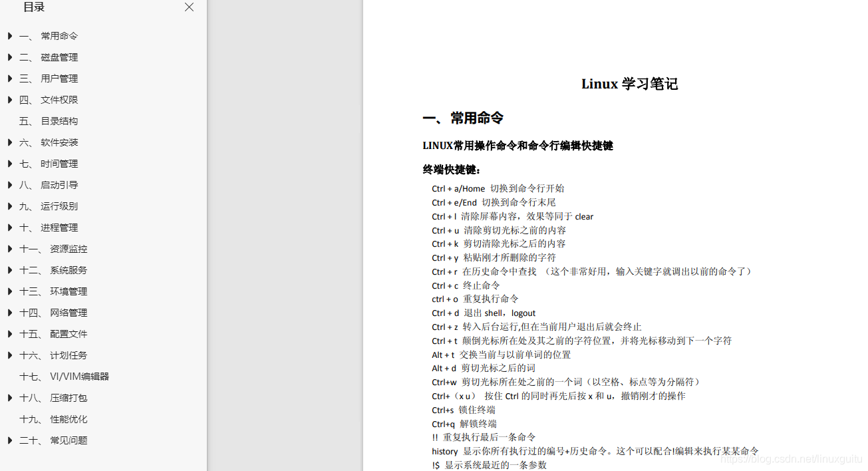Expand the 二、磁盘管理 tree entry
This screenshot has width=868, height=471.
coord(9,57)
